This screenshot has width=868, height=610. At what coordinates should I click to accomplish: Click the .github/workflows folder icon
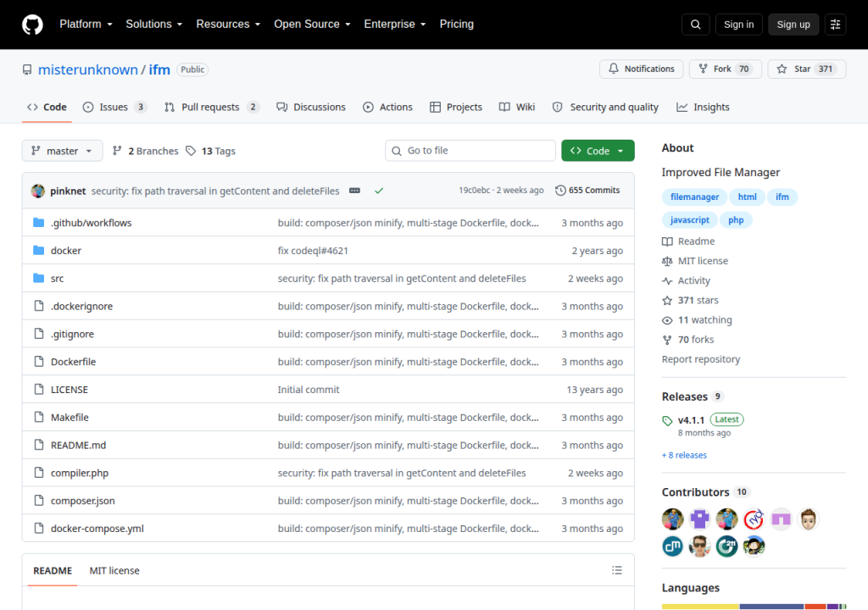click(39, 223)
